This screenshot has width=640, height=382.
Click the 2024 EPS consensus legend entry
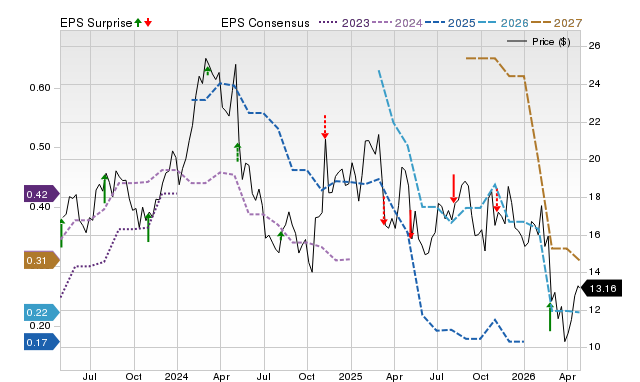pos(397,23)
